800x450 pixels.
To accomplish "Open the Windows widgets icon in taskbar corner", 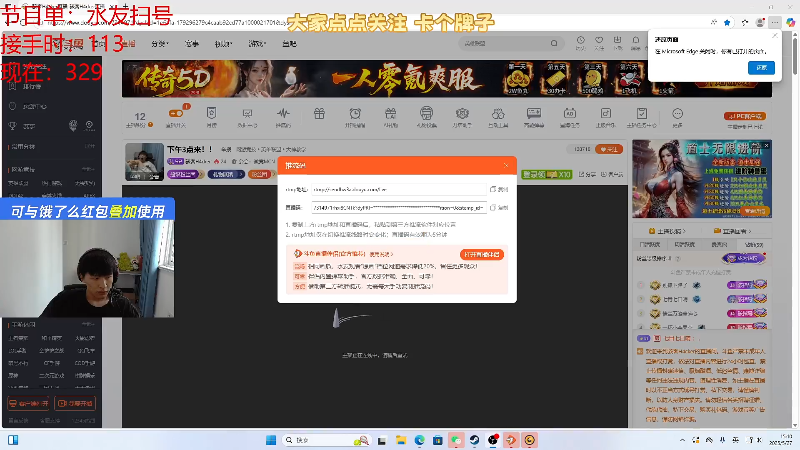I will point(13,440).
